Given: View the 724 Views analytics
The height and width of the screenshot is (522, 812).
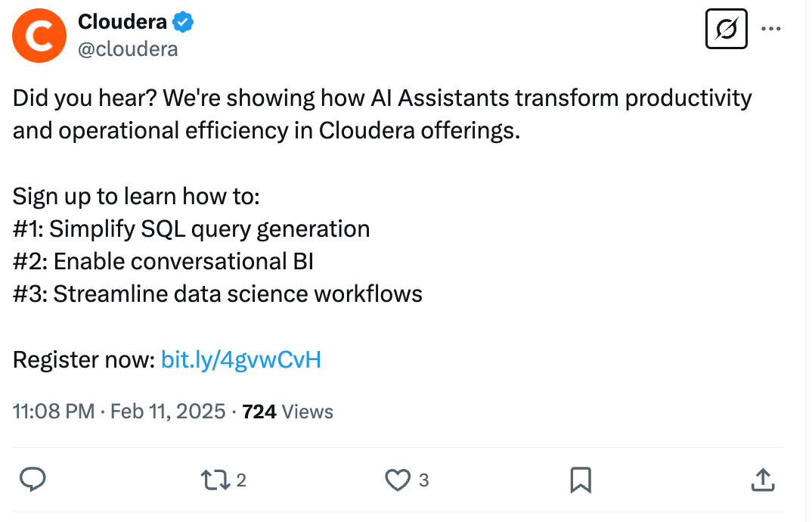Looking at the screenshot, I should pyautogui.click(x=287, y=412).
